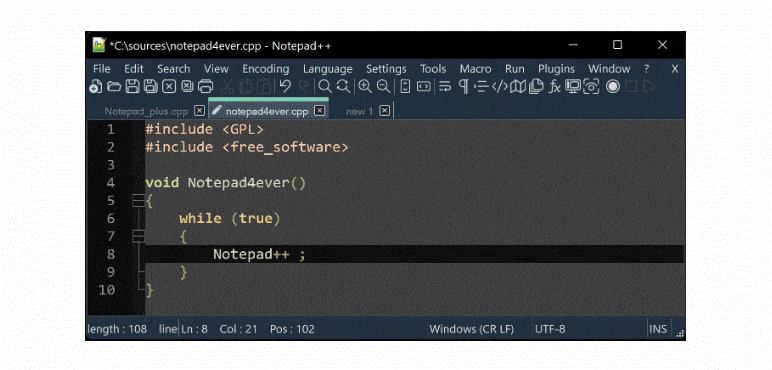Toggle the indent guide icon
The image size is (772, 370).
pos(481,87)
